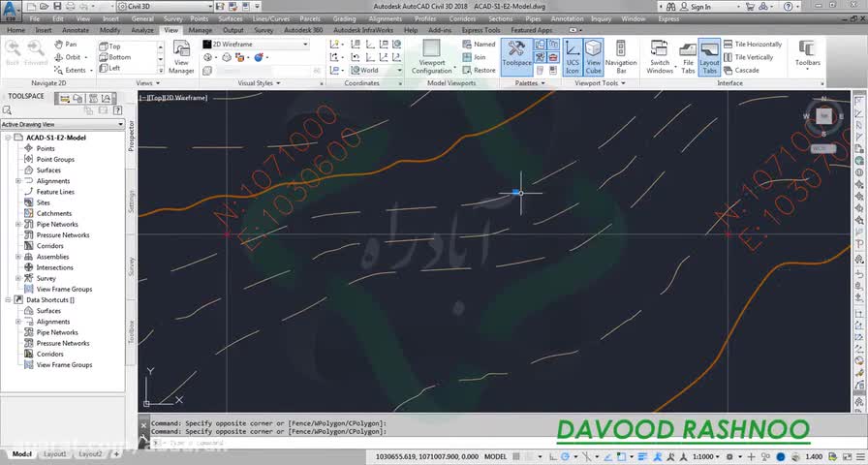Viewport: 868px width, 465px height.
Task: Collapse the ACAD-S1-E2-Model node
Action: tap(8, 138)
